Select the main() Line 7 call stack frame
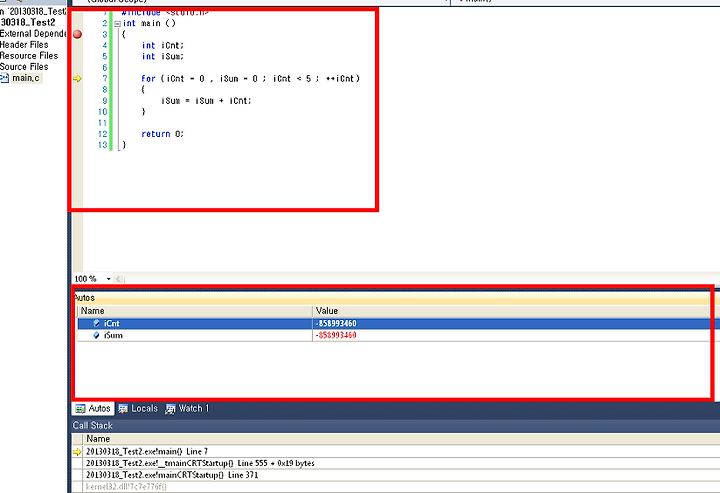 401,452
